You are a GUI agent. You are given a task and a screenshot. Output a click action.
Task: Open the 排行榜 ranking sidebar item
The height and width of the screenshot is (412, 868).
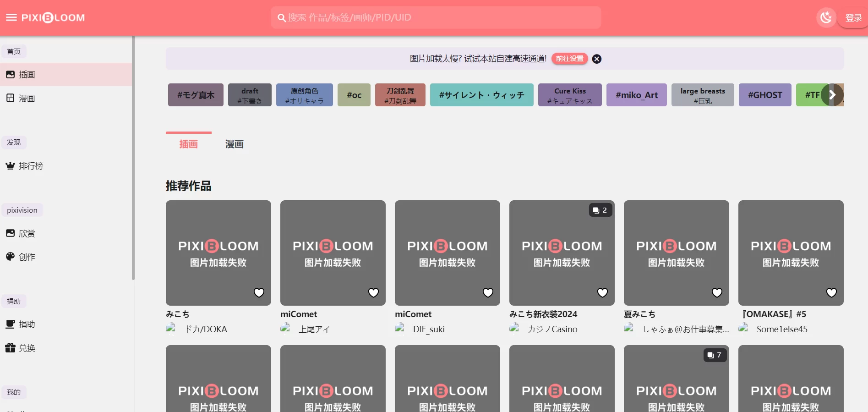tap(30, 166)
